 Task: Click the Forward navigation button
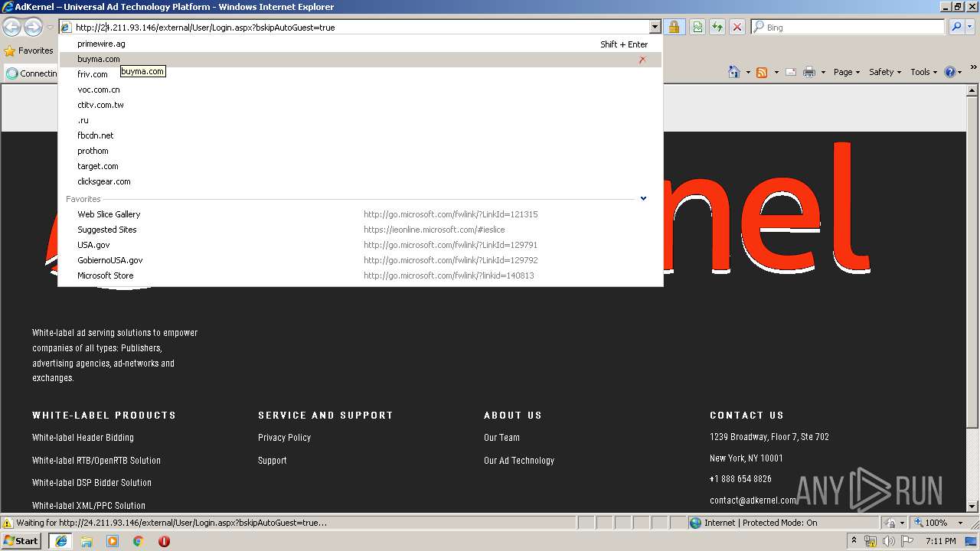(x=33, y=28)
